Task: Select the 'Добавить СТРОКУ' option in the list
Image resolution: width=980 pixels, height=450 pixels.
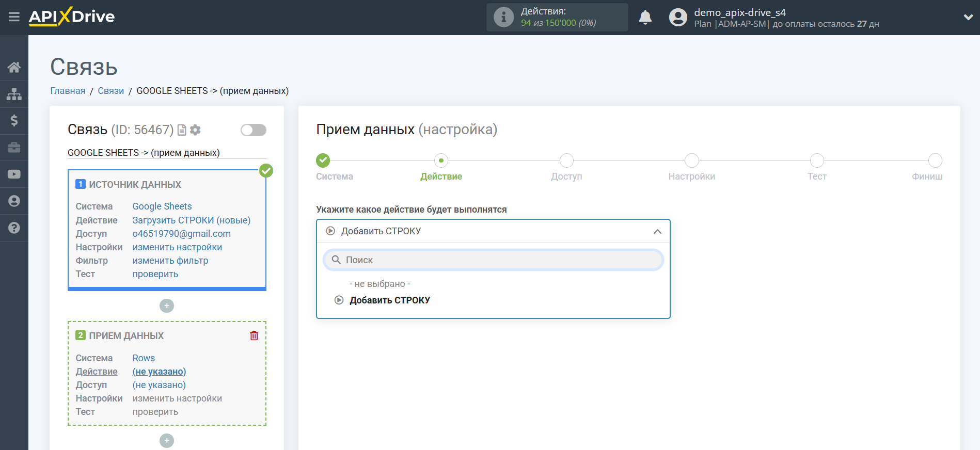Action: 389,300
